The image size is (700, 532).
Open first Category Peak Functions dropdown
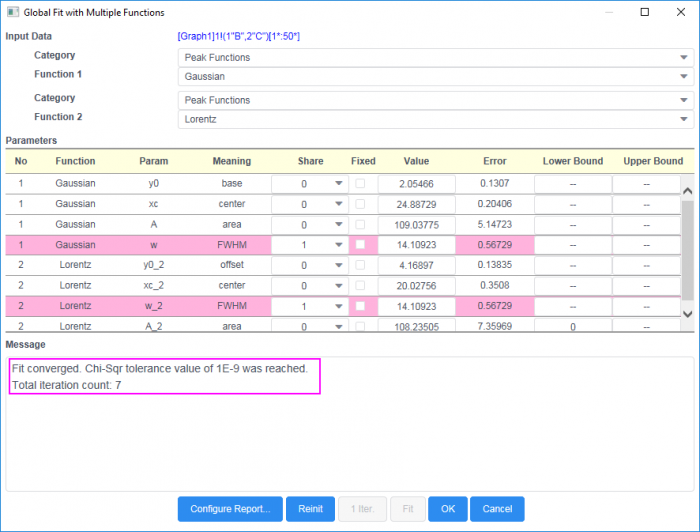pos(435,57)
